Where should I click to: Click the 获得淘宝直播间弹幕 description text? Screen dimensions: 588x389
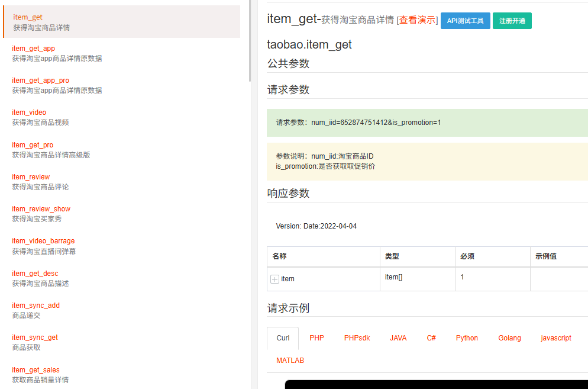pyautogui.click(x=44, y=252)
